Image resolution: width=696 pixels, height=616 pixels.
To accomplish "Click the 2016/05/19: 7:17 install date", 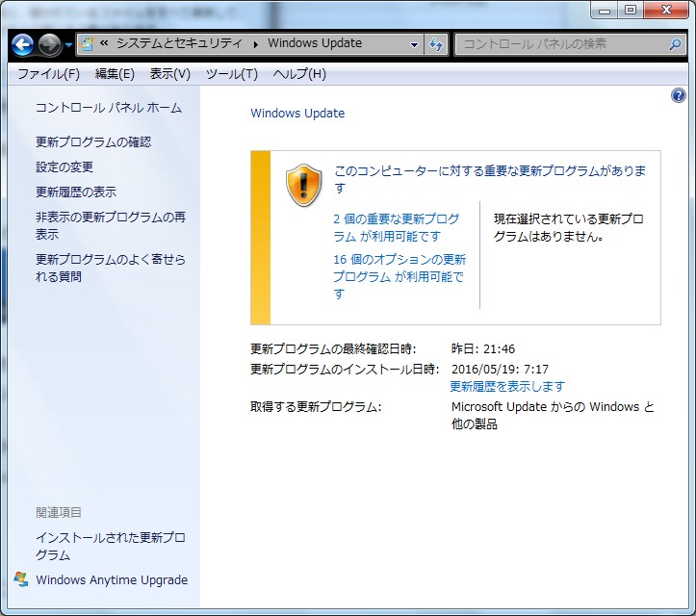I will tap(500, 370).
